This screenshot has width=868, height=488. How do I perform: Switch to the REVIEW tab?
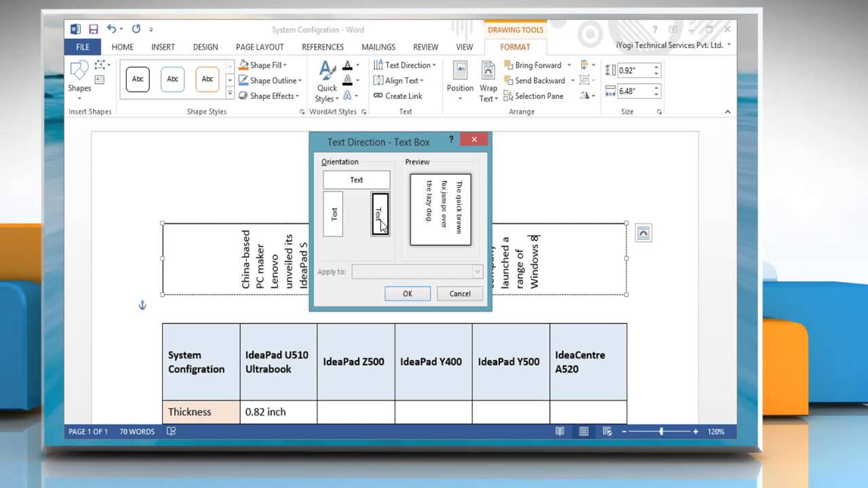click(x=426, y=47)
